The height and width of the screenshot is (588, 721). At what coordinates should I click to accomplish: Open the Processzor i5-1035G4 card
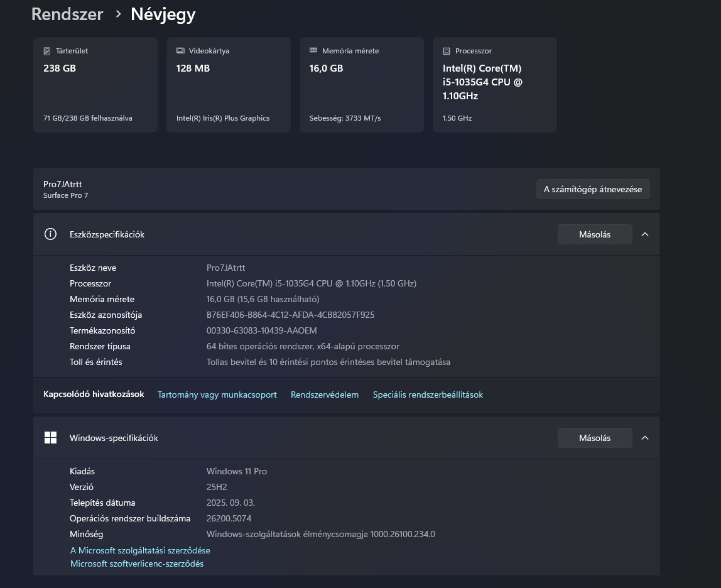point(495,85)
